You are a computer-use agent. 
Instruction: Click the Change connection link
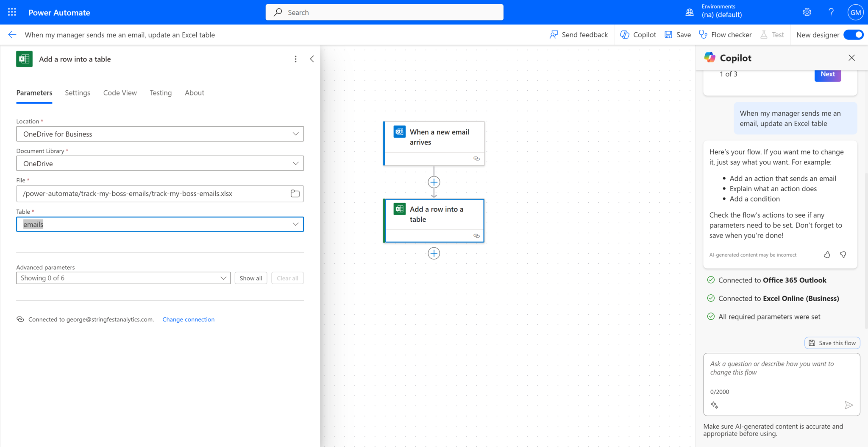[x=188, y=320]
